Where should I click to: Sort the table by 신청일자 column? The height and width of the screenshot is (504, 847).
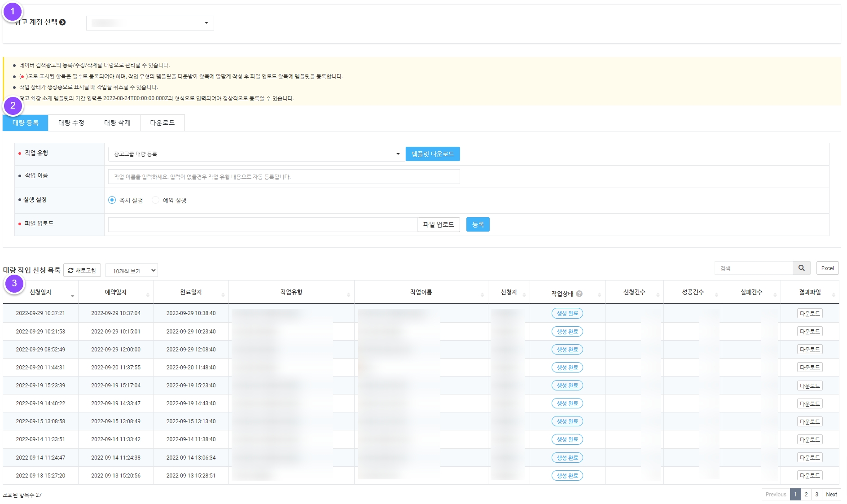pyautogui.click(x=40, y=292)
